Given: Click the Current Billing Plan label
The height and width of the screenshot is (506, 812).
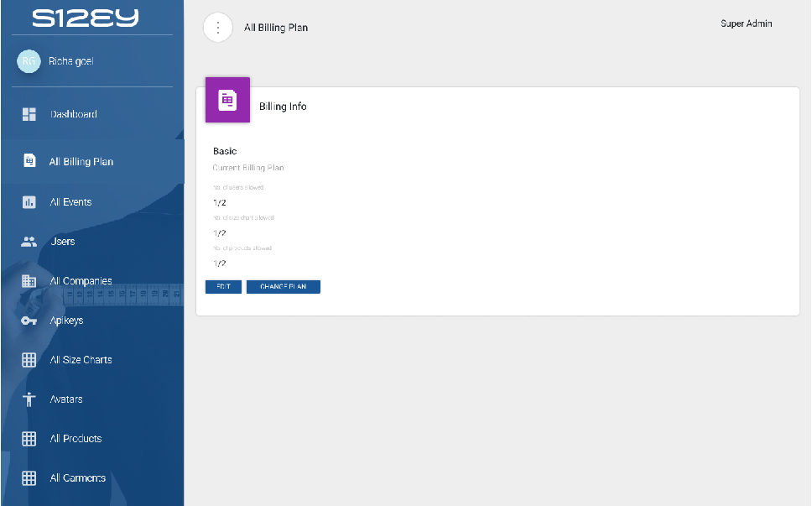Looking at the screenshot, I should coord(248,168).
